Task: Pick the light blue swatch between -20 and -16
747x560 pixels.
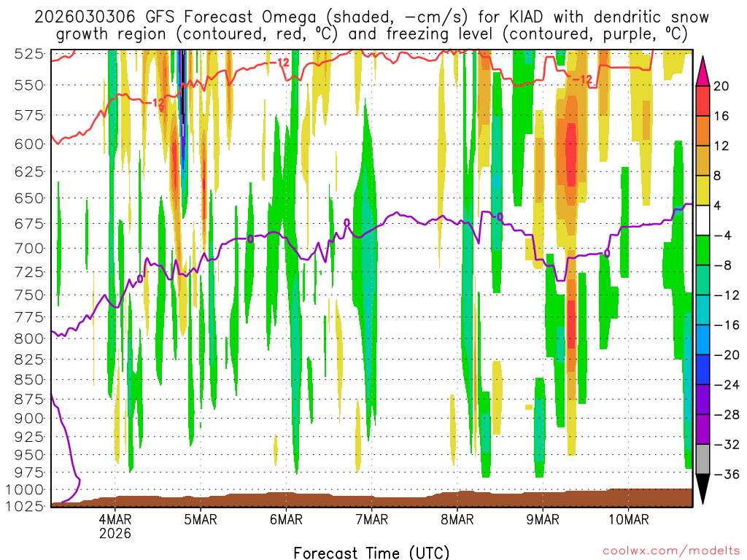Action: click(703, 340)
